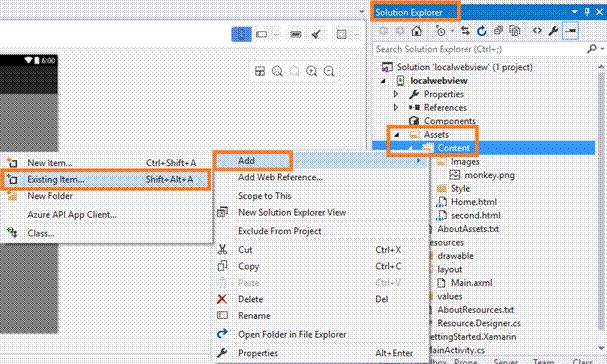This screenshot has width=607, height=364.
Task: Choose Scope to This in the context menu
Action: click(x=265, y=196)
